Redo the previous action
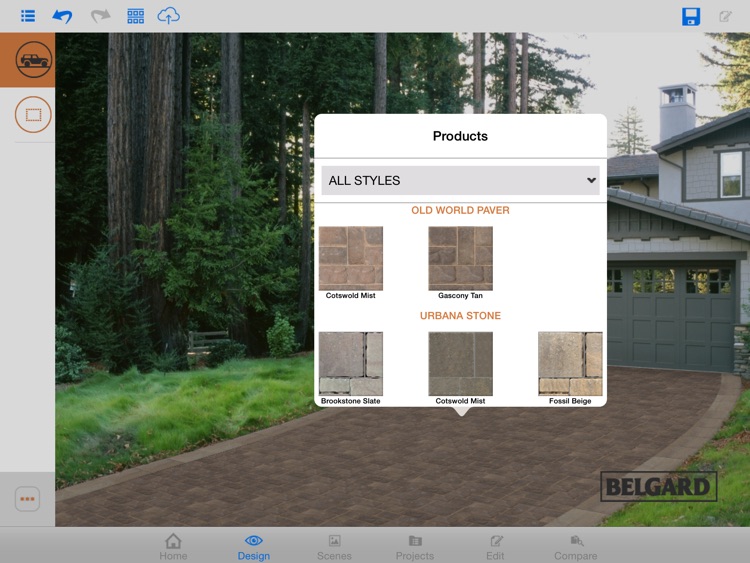This screenshot has height=563, width=750. 100,16
